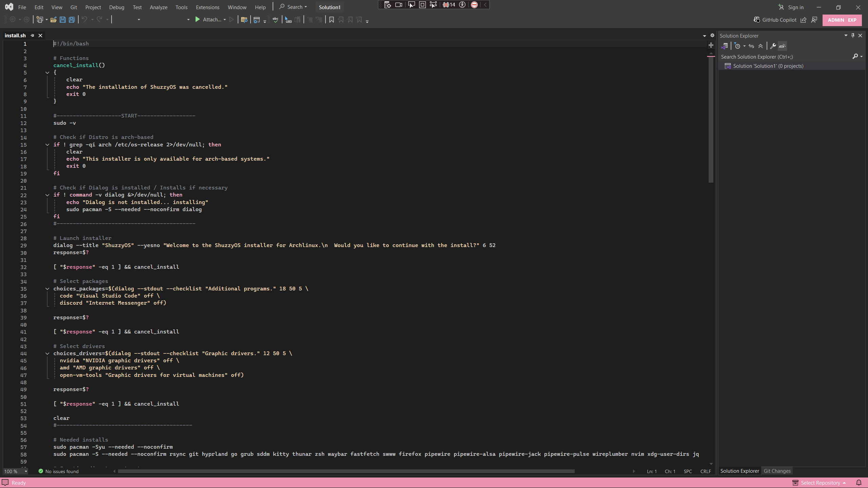Collapse the if block at line 15
The width and height of the screenshot is (868, 488).
47,145
